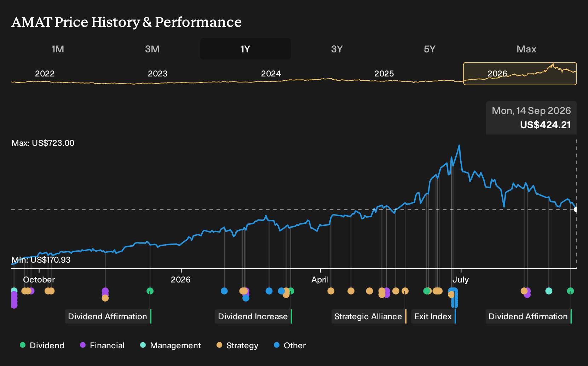Open the Strategic Alliance event label
Image resolution: width=588 pixels, height=366 pixels.
pos(369,316)
